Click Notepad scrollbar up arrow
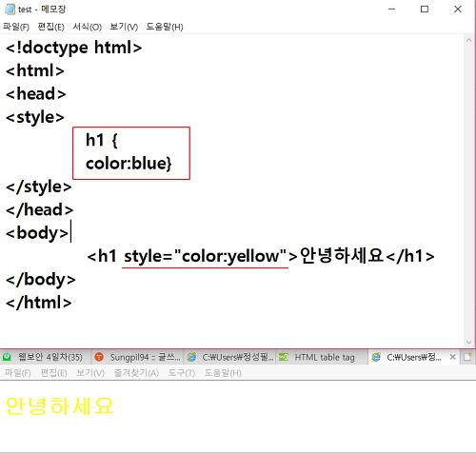This screenshot has width=476, height=453. point(468,40)
